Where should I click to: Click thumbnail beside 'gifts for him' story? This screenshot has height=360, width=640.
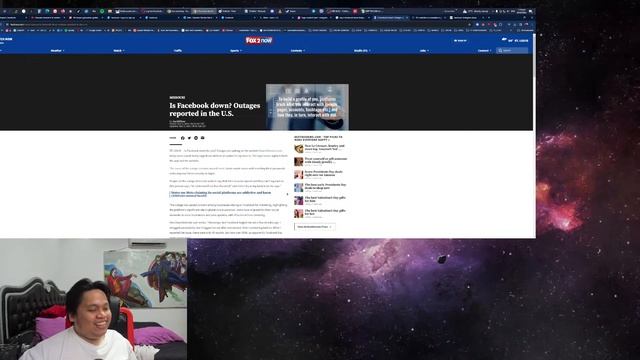[x=299, y=200]
